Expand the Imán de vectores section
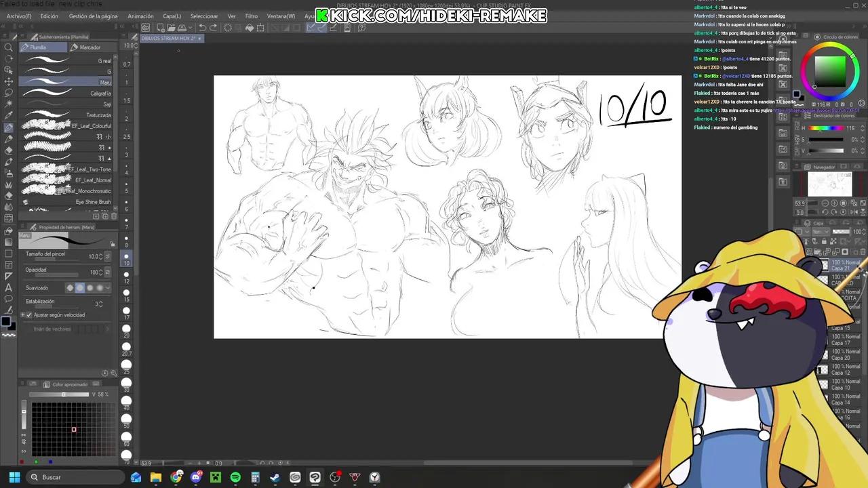The width and height of the screenshot is (868, 488). 107,329
